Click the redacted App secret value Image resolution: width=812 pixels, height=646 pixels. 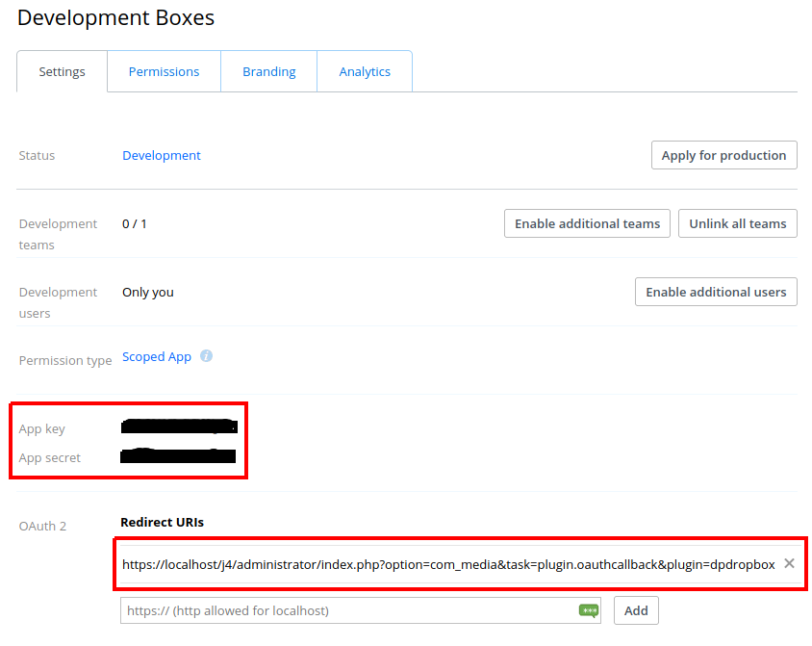(x=179, y=455)
